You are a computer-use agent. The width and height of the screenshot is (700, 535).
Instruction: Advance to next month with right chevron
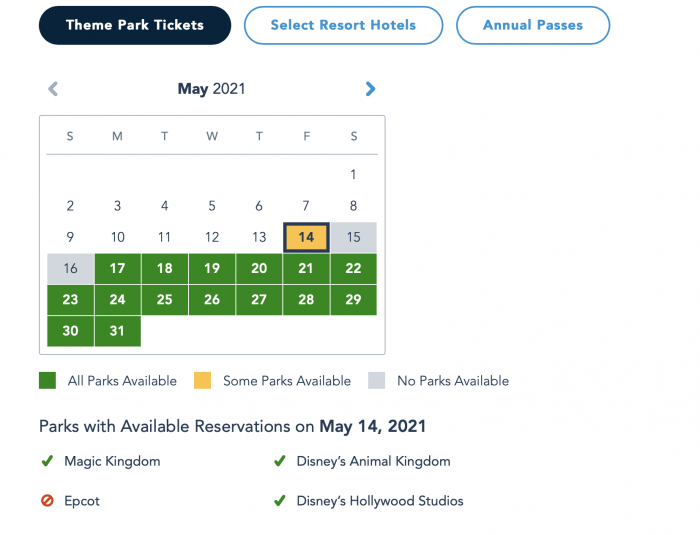[370, 89]
